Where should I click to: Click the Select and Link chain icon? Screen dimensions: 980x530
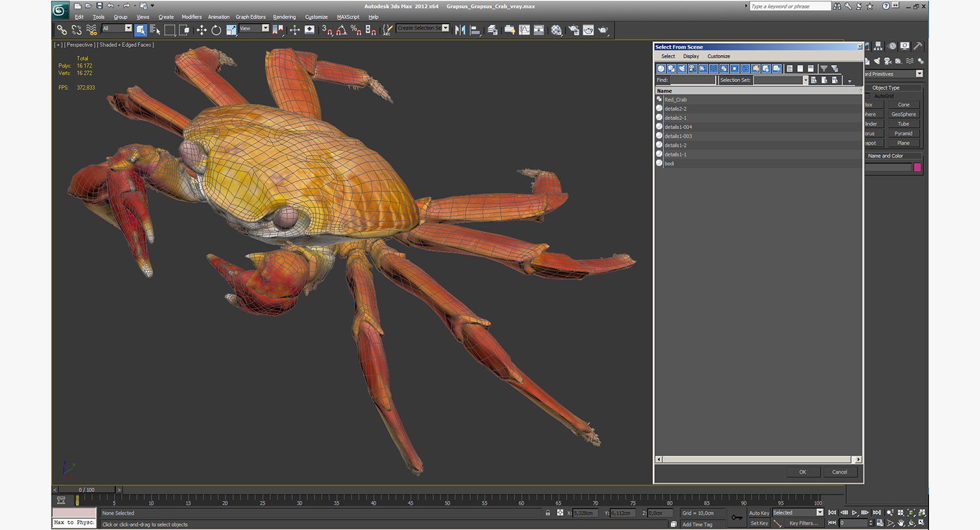[62, 30]
